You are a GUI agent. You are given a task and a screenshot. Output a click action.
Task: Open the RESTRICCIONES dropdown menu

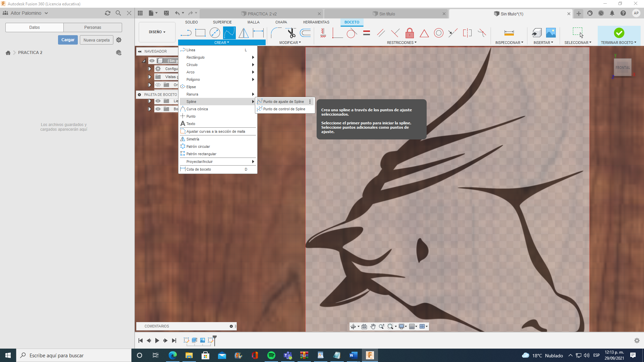[x=402, y=43]
